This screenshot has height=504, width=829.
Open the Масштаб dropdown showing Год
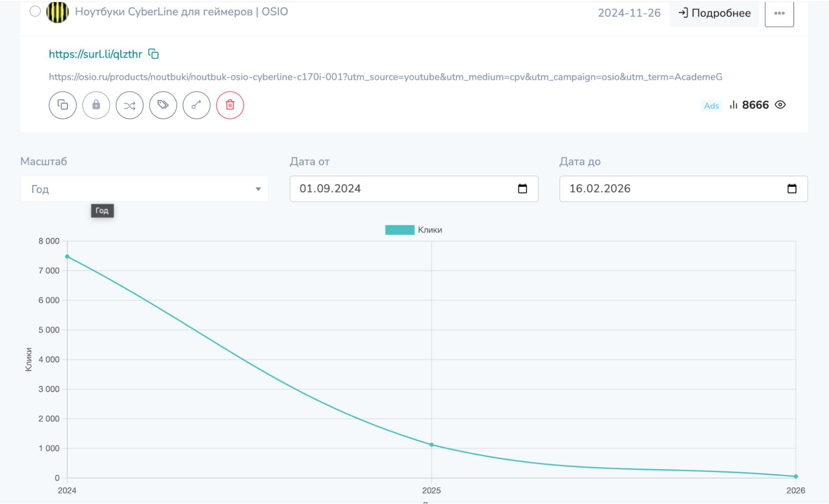click(144, 189)
